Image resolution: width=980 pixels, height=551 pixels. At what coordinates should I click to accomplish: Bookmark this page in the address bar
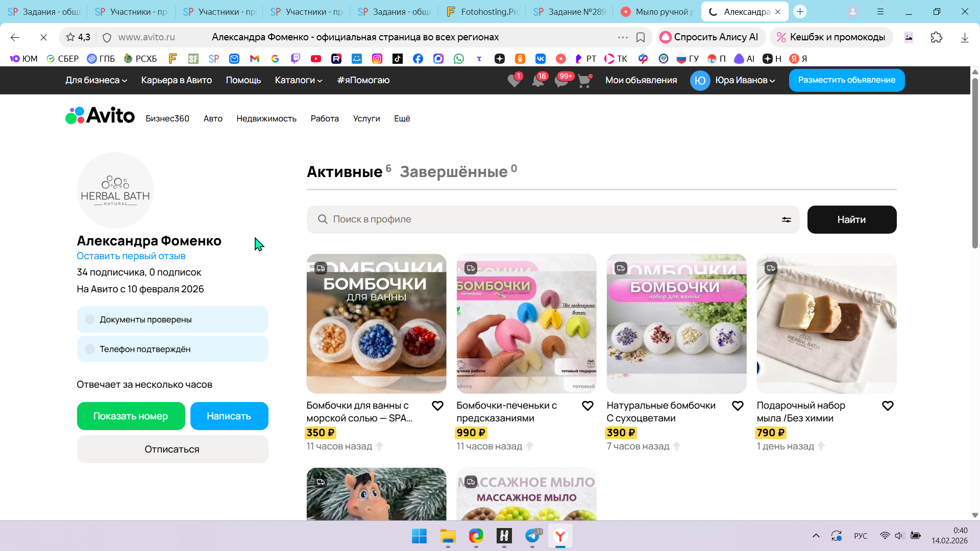pyautogui.click(x=641, y=37)
